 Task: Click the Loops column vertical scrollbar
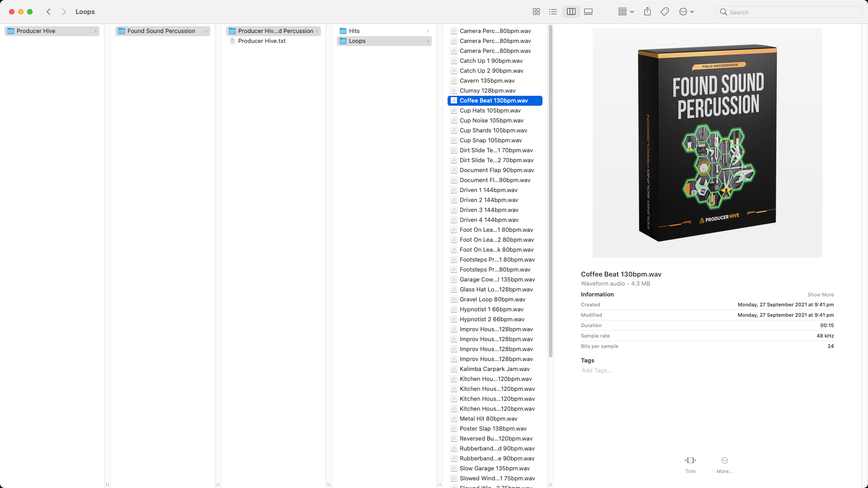click(550, 191)
